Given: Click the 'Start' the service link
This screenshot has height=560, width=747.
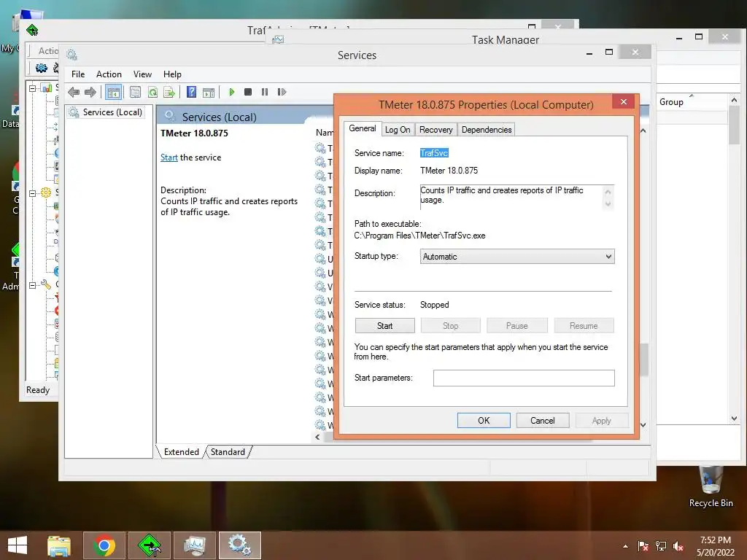Looking at the screenshot, I should pos(169,157).
